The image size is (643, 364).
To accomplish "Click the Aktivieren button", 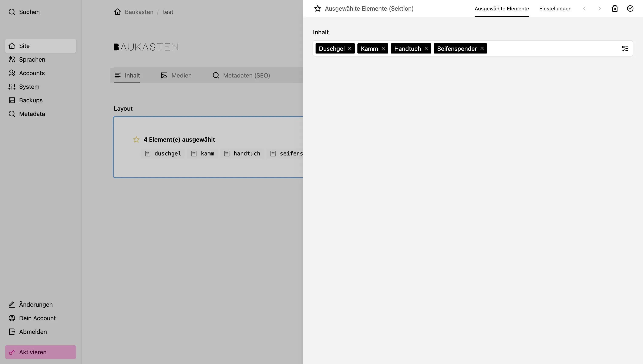I will point(33,352).
